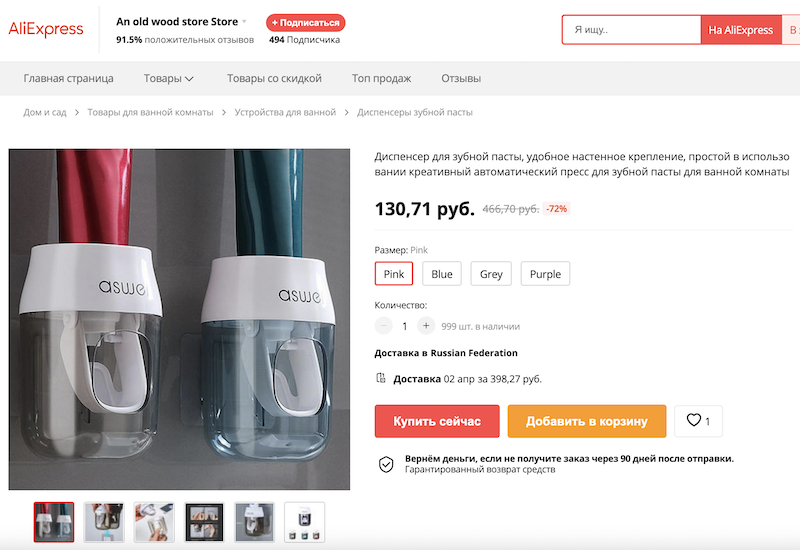Subscribe with the Подписаться button
This screenshot has width=800, height=550.
point(305,22)
